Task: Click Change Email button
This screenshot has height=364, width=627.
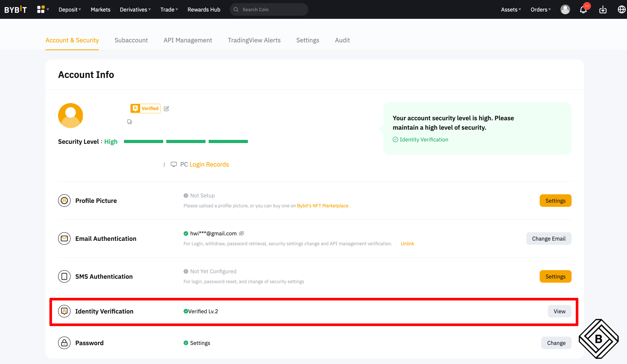Action: tap(549, 238)
